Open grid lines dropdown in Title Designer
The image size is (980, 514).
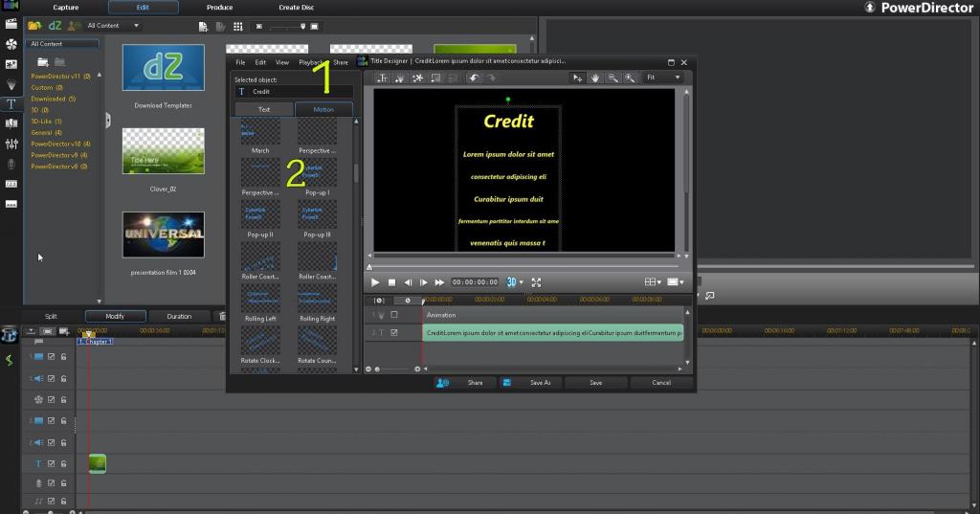(653, 282)
